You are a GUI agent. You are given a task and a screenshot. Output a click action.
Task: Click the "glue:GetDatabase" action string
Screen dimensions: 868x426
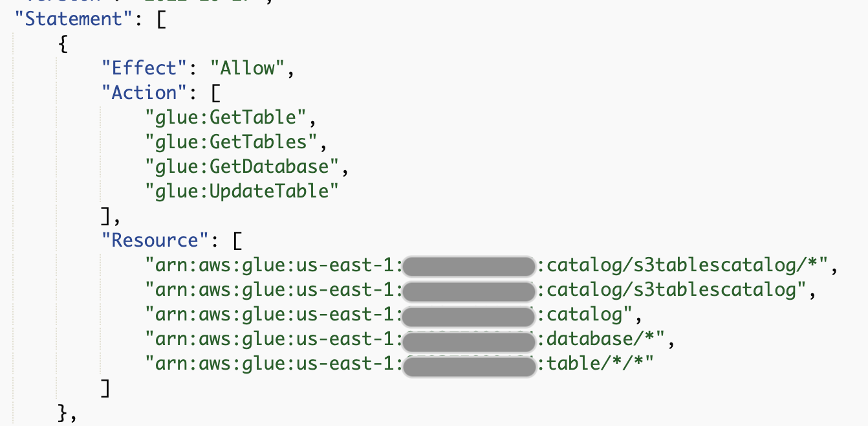(x=242, y=166)
